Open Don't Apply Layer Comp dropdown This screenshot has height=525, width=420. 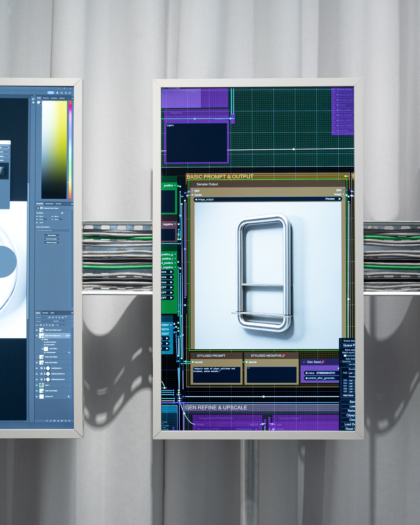pos(53,230)
